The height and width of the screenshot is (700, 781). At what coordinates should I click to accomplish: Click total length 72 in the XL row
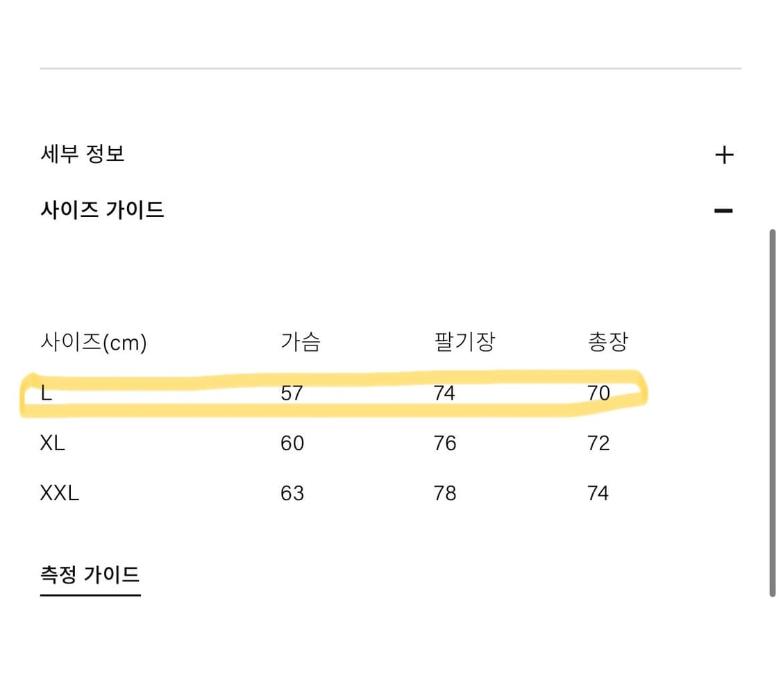[x=598, y=443]
